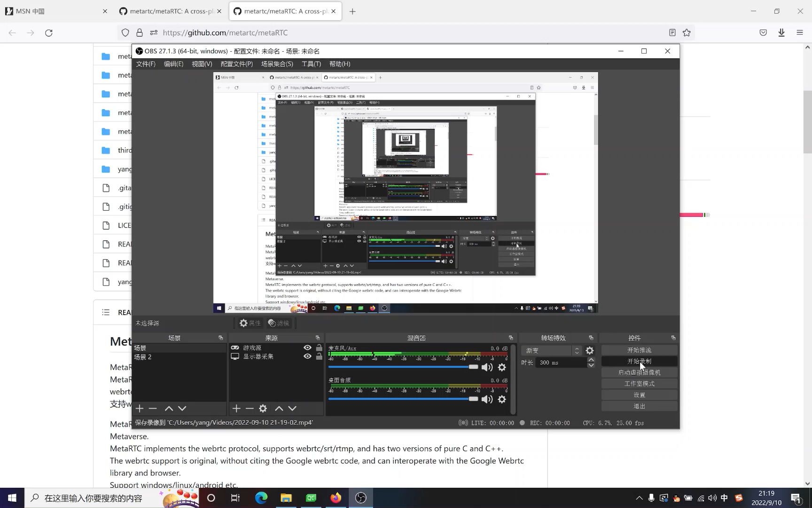Open the 渐变 transition dropdown
Screen dimensions: 812x508
(x=553, y=350)
